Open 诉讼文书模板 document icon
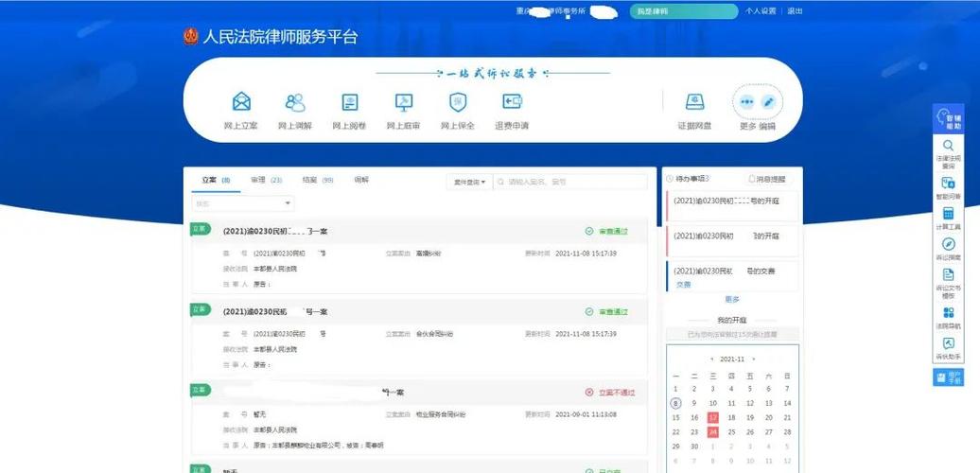The height and width of the screenshot is (473, 980). click(948, 274)
